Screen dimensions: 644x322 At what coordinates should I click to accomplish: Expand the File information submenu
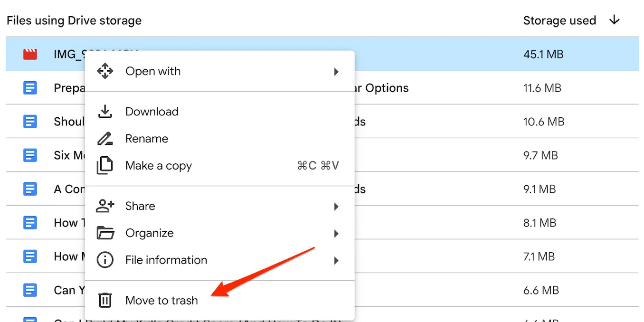coord(336,260)
